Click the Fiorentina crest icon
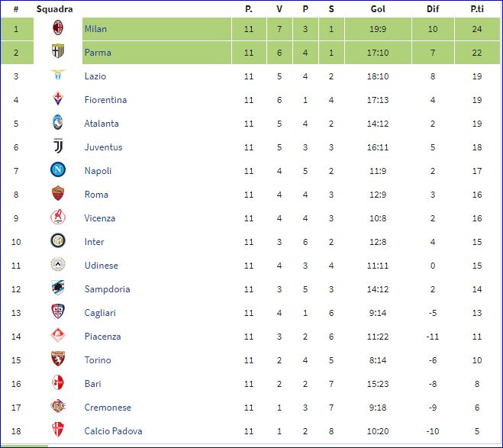Screen dimensions: 503x448 (x=57, y=100)
